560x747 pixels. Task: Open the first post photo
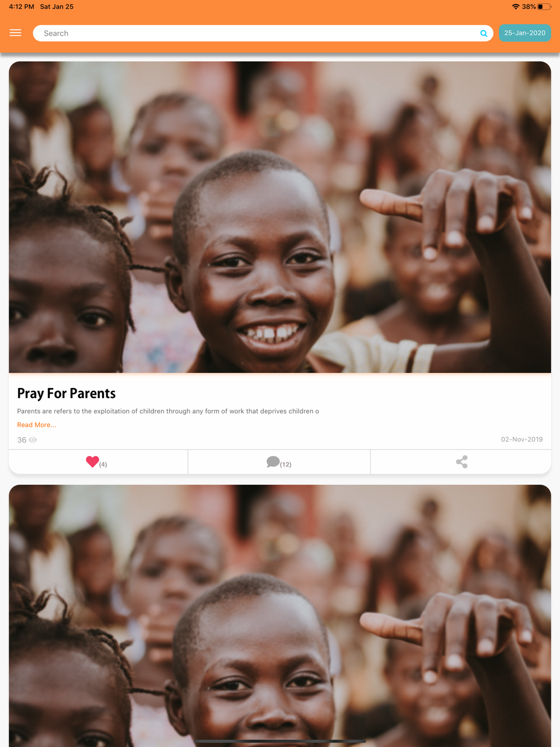[280, 217]
